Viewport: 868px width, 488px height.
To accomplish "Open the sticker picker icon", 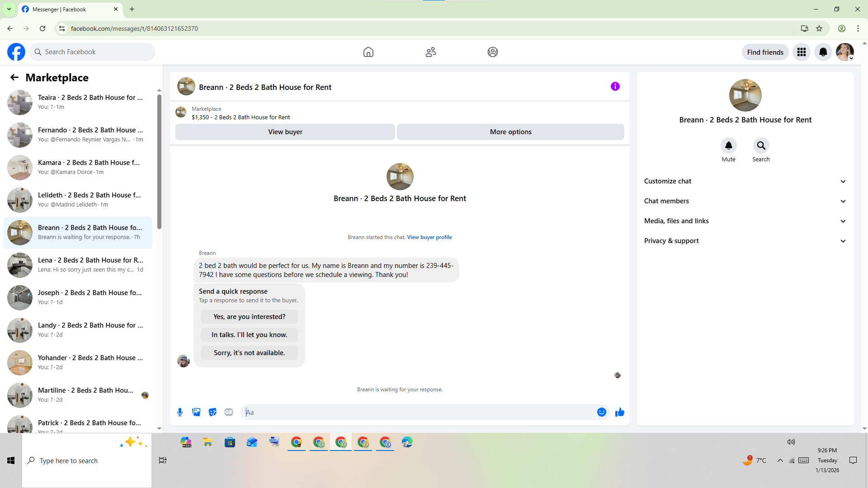I will click(x=212, y=412).
